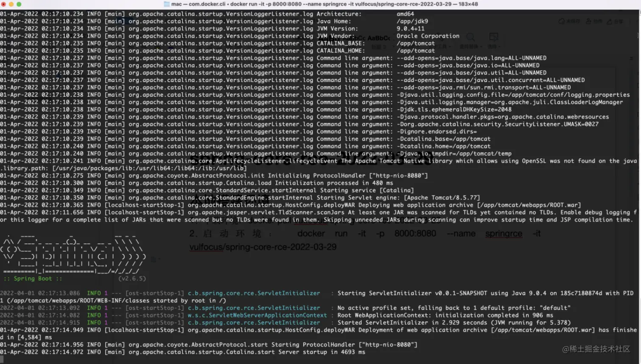This screenshot has height=364, width=641.
Task: Click the terminal cursor block at bottom
Action: (x=2, y=359)
